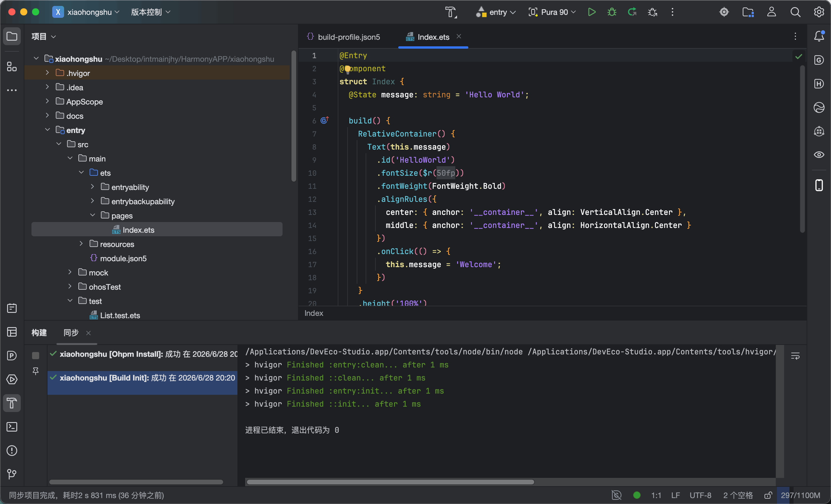
Task: Collapse the pages folder
Action: [x=92, y=215]
